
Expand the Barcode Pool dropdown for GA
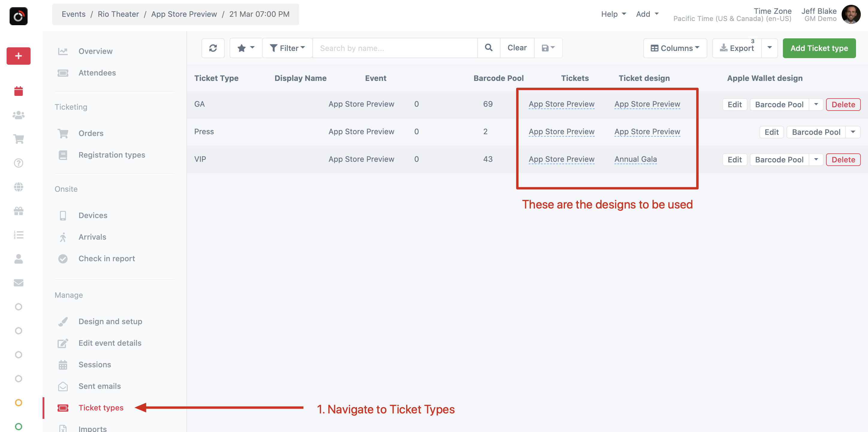(x=816, y=103)
